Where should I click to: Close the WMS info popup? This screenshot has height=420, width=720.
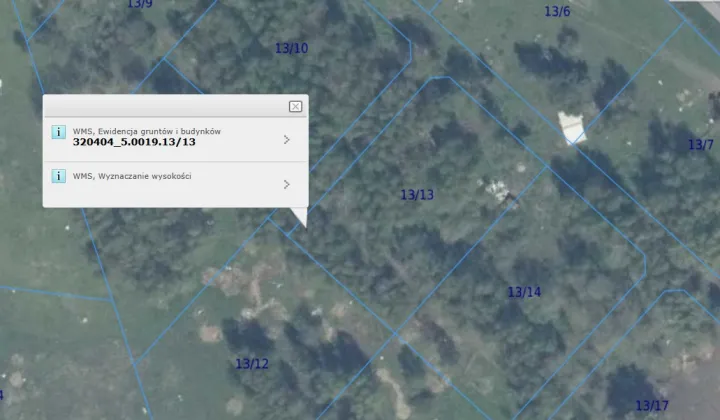(295, 106)
